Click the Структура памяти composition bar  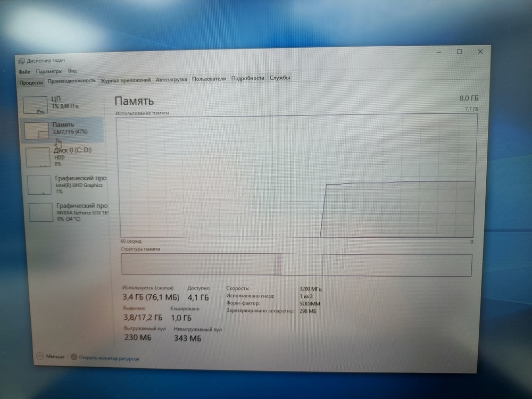[x=296, y=265]
